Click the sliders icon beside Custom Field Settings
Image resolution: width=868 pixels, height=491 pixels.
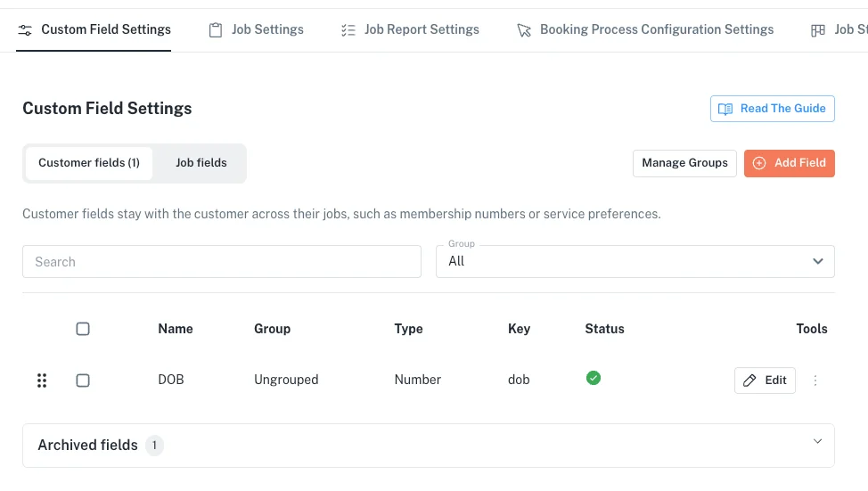(25, 30)
